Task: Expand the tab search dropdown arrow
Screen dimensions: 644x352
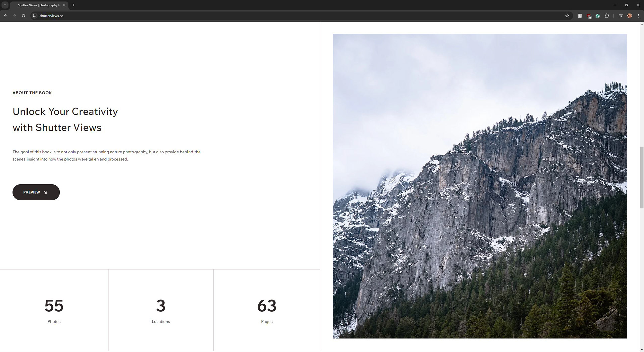Action: click(5, 5)
